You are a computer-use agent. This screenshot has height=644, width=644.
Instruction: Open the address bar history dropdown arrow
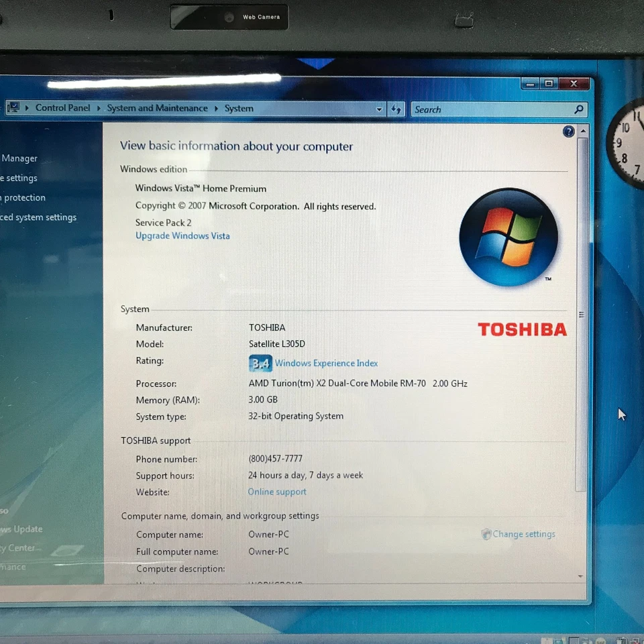pyautogui.click(x=379, y=109)
